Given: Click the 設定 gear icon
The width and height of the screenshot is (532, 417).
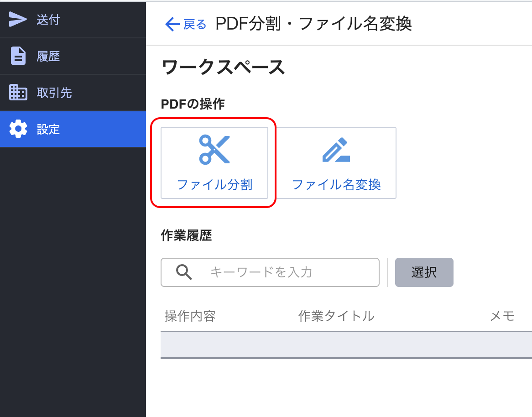Looking at the screenshot, I should coord(18,129).
